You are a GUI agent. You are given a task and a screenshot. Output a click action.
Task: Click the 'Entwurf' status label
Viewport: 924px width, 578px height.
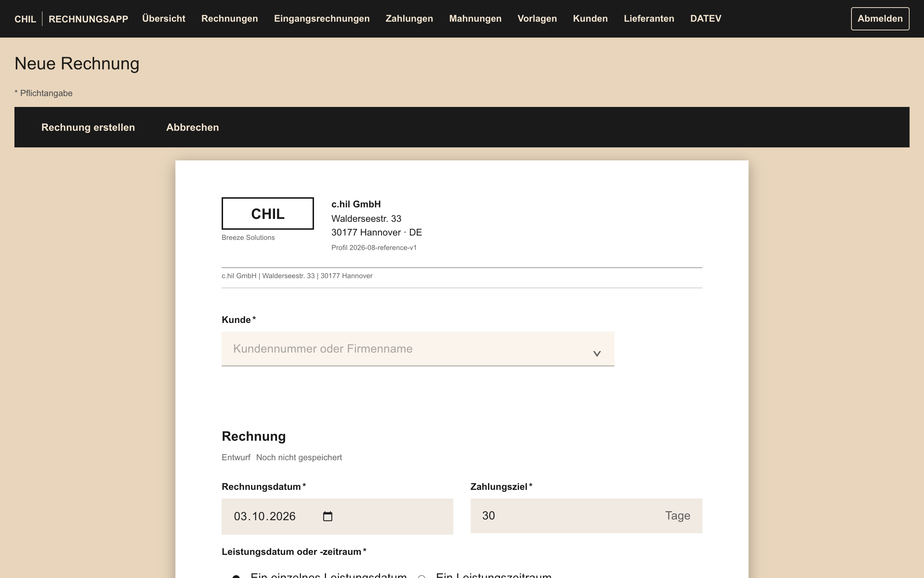236,457
